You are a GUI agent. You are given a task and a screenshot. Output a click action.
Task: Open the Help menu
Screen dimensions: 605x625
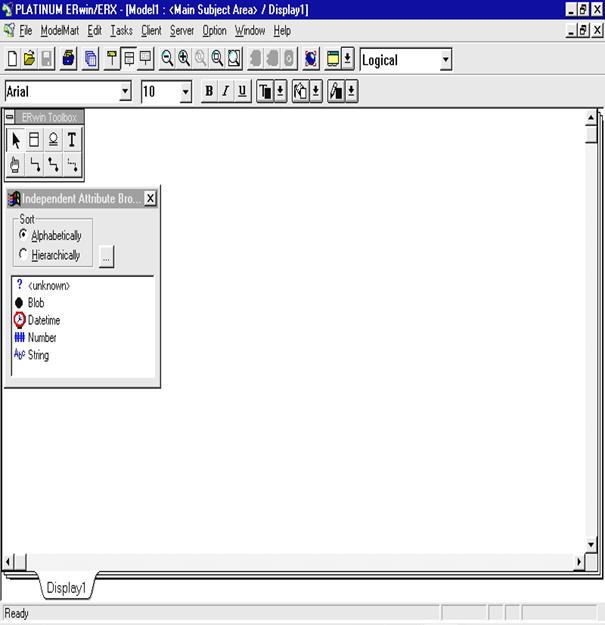point(282,31)
